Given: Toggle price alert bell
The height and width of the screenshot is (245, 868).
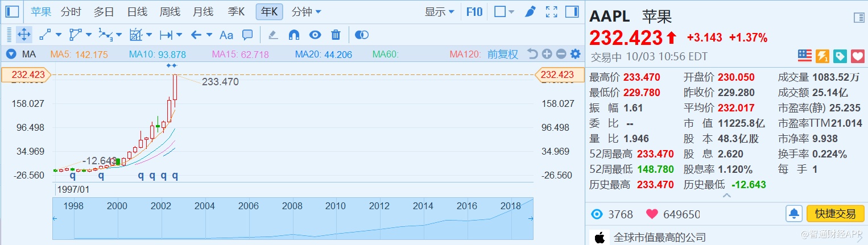Looking at the screenshot, I should (x=794, y=214).
